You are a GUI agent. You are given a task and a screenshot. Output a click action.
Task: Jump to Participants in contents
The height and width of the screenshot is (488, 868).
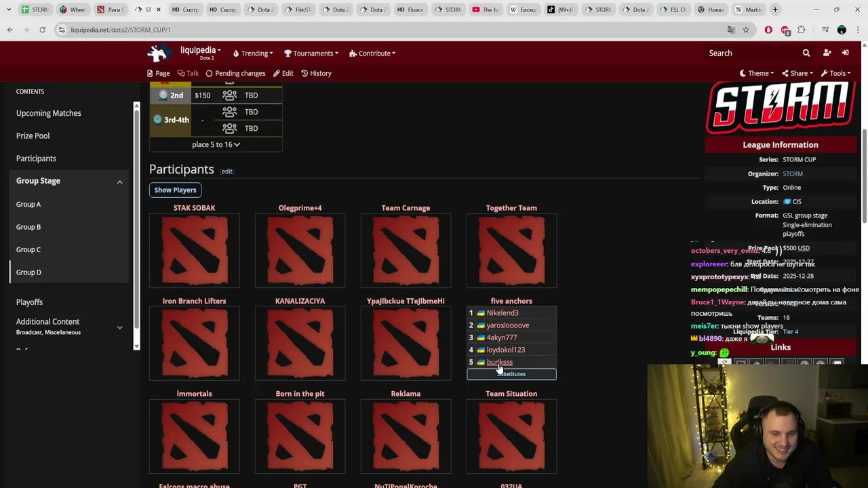click(x=36, y=159)
